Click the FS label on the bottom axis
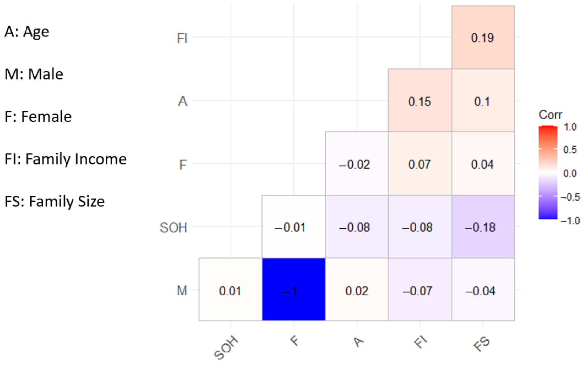This screenshot has height=365, width=588. click(482, 344)
